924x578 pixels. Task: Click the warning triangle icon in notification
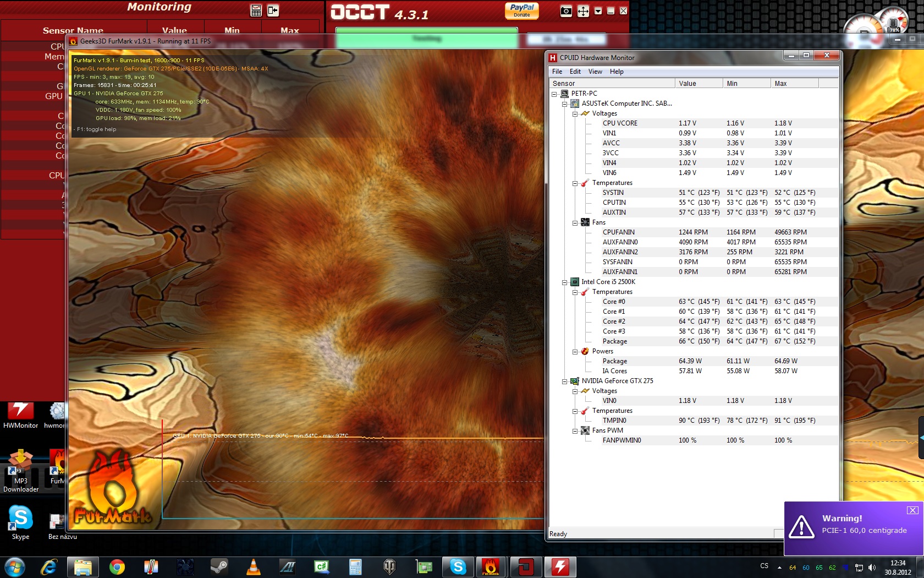801,526
